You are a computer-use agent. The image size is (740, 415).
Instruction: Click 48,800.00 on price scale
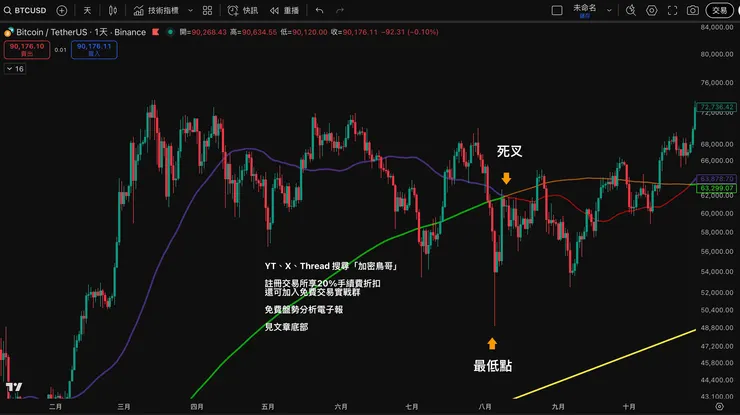(x=716, y=328)
